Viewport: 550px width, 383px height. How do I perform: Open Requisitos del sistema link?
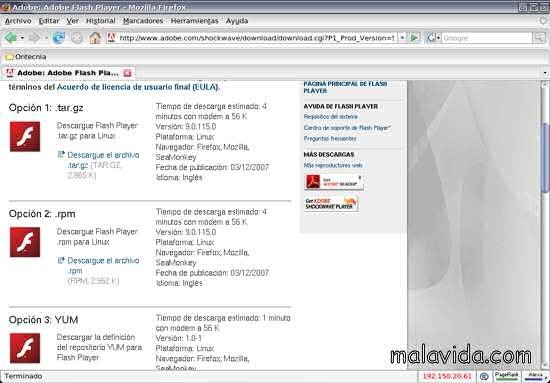click(x=330, y=117)
